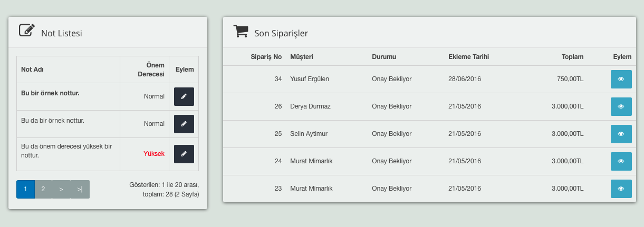Go to page 2 of notes
Screen dimensions: 644x227
43,189
